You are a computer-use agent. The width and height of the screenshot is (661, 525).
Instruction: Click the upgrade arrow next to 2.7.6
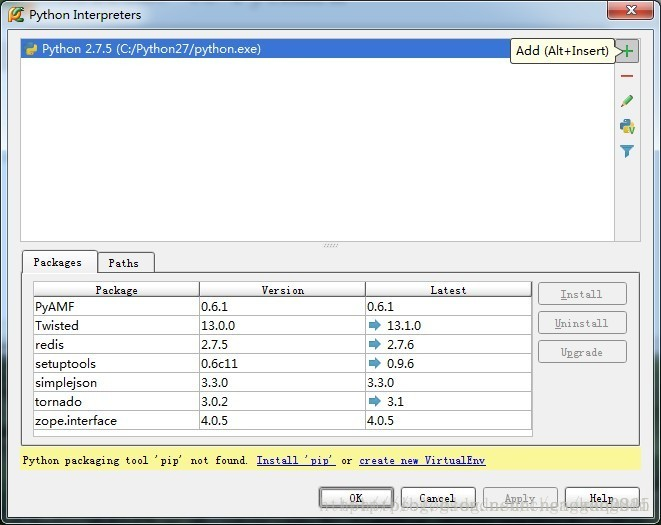(374, 344)
